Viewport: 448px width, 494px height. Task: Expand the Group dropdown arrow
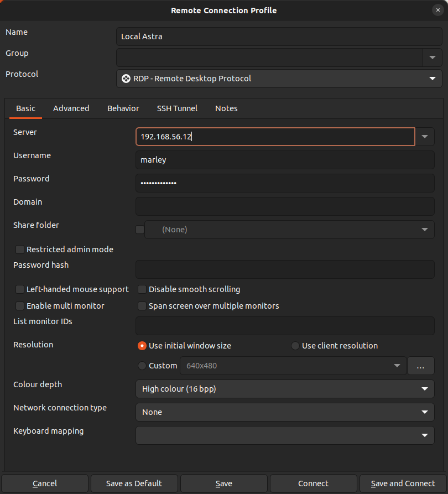pyautogui.click(x=432, y=58)
